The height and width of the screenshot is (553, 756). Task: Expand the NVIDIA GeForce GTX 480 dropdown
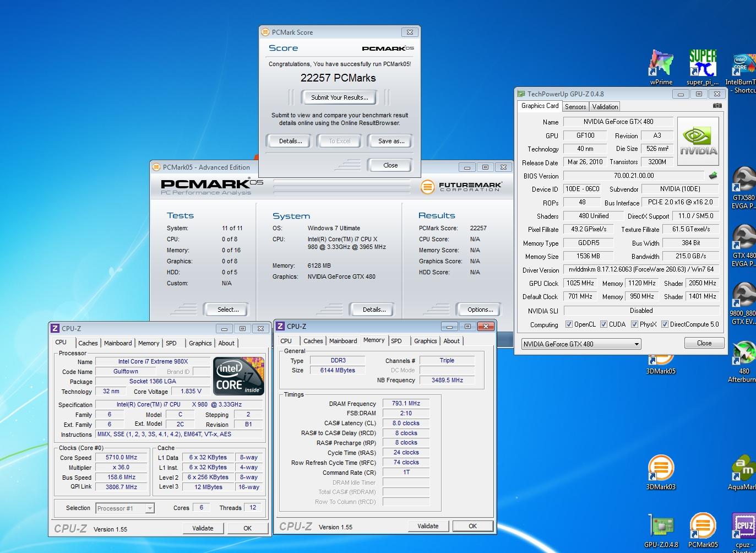pyautogui.click(x=581, y=344)
